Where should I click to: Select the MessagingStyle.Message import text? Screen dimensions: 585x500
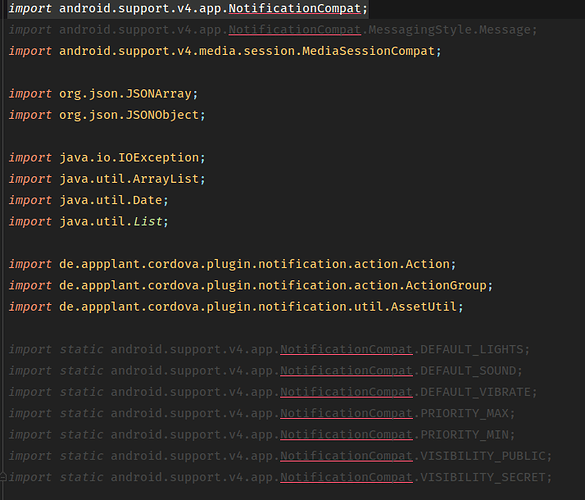[x=449, y=29]
